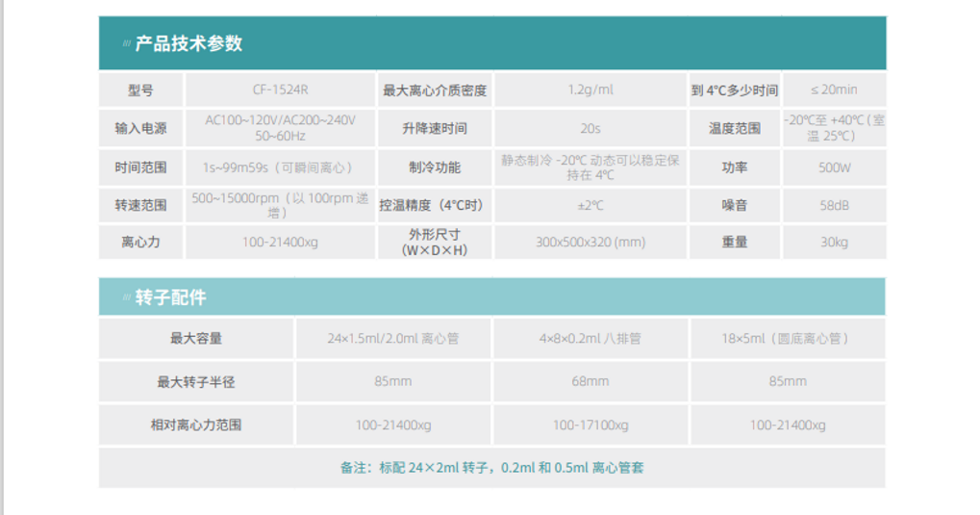The width and height of the screenshot is (980, 515).
Task: Click the 型号 label cell
Action: [140, 90]
